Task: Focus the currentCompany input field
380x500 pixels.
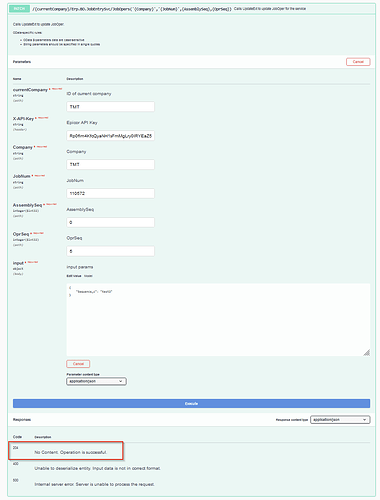Action: (110, 107)
